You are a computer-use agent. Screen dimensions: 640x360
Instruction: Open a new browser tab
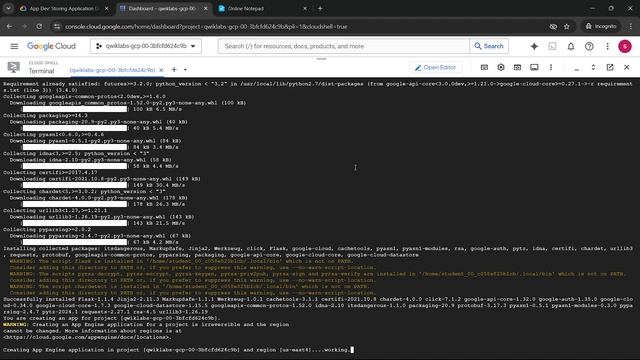pyautogui.click(x=320, y=9)
